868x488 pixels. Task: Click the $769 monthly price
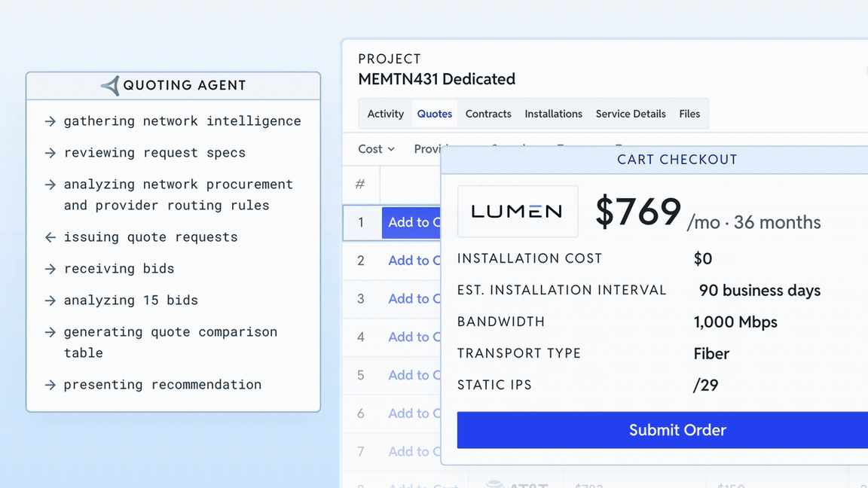pos(638,212)
